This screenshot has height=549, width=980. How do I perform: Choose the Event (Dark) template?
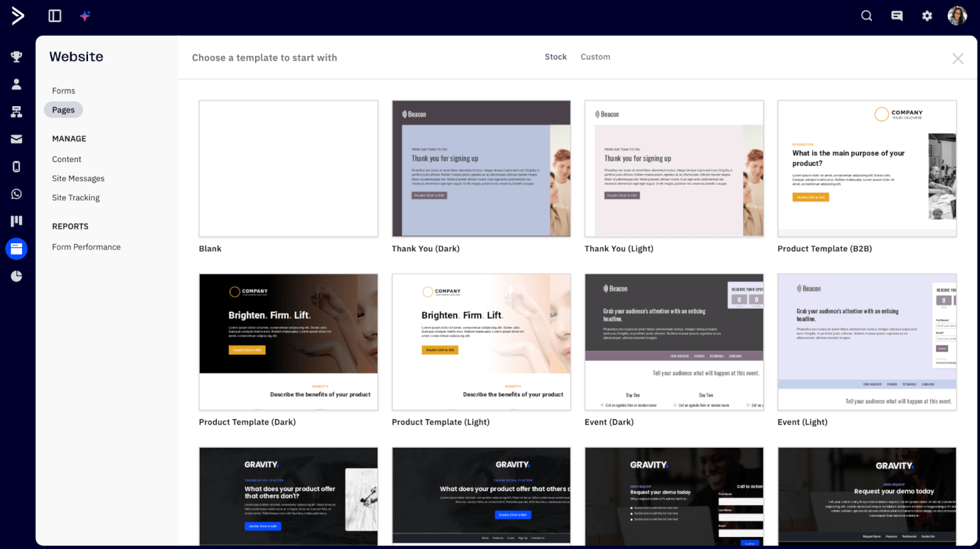(674, 342)
